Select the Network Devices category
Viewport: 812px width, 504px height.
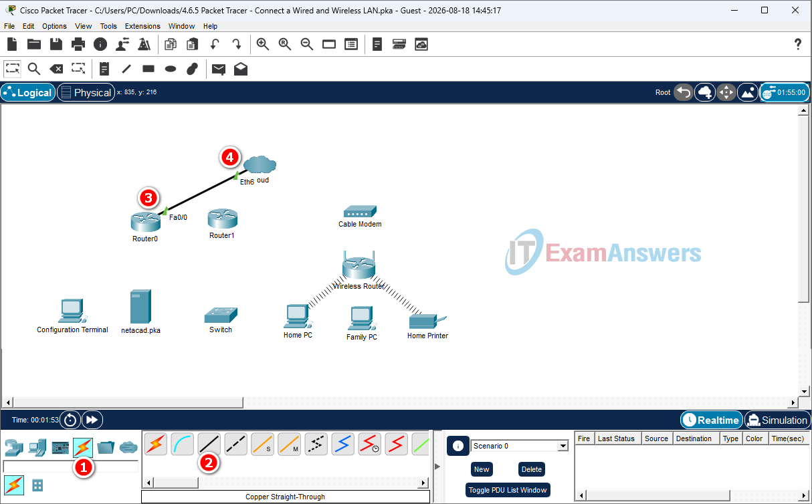click(14, 447)
